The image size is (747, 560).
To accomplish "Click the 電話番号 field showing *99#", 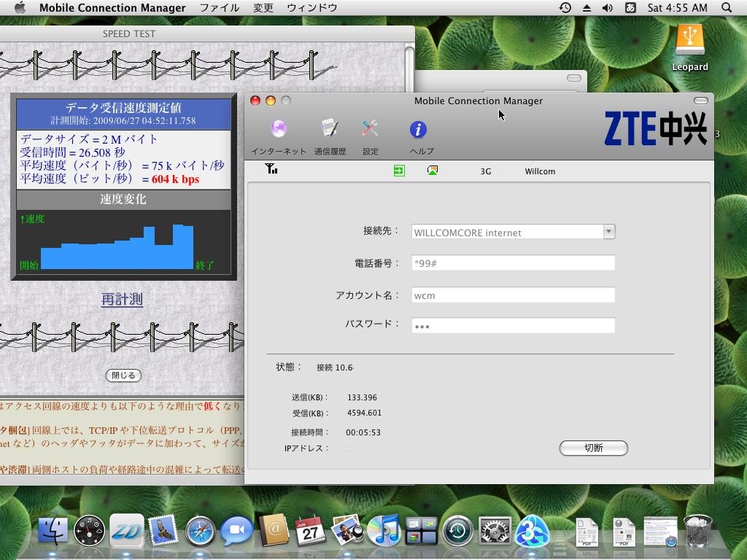I will [513, 262].
